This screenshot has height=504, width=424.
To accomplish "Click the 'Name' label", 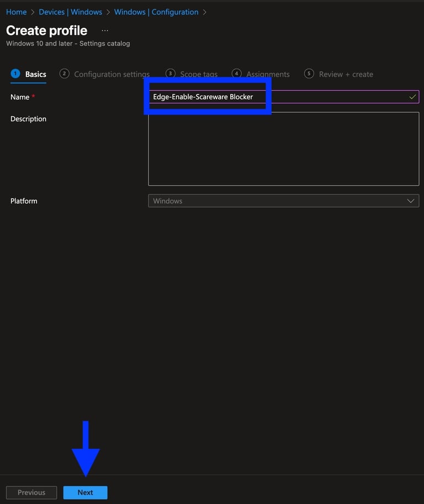I will pyautogui.click(x=20, y=97).
